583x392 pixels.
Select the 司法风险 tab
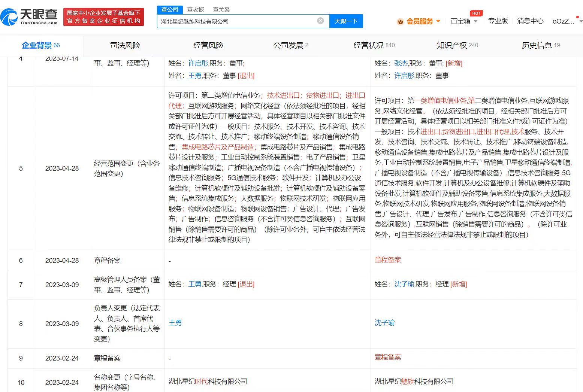pyautogui.click(x=125, y=45)
